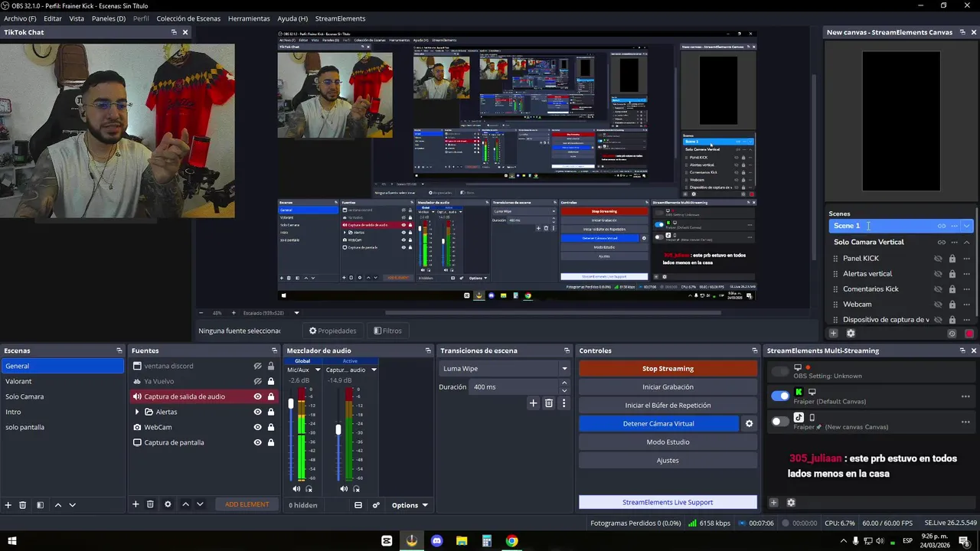The image size is (980, 551).
Task: Move scene down in Escenas list
Action: pyautogui.click(x=72, y=505)
